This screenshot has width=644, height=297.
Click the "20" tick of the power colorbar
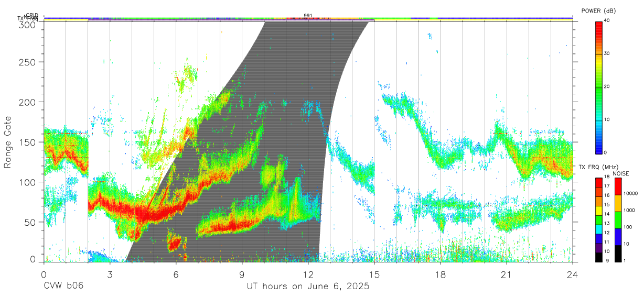[x=607, y=87]
